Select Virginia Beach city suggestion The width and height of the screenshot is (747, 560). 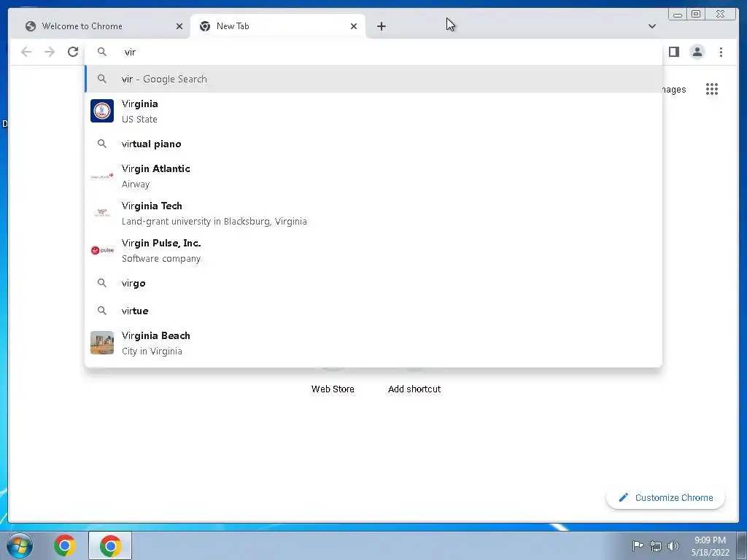click(373, 343)
